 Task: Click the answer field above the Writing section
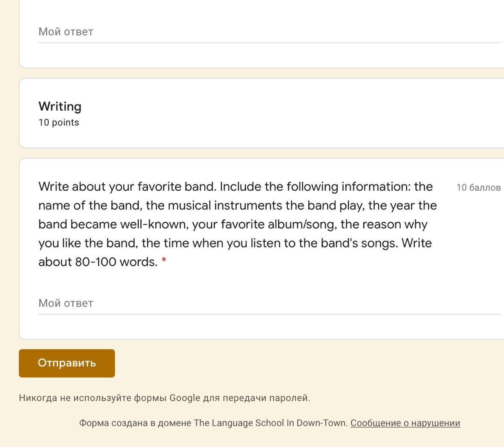269,32
